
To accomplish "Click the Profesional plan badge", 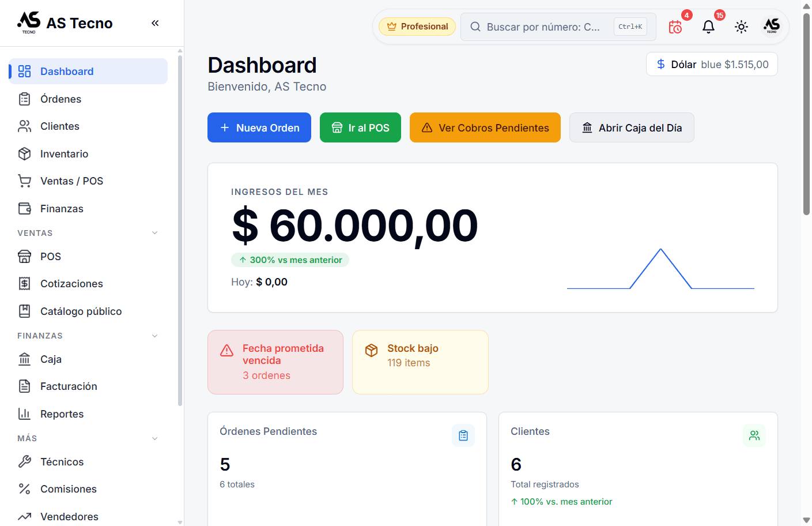I will [x=417, y=27].
